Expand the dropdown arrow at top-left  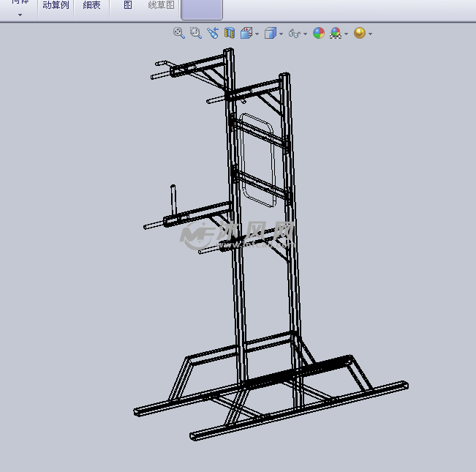point(20,15)
